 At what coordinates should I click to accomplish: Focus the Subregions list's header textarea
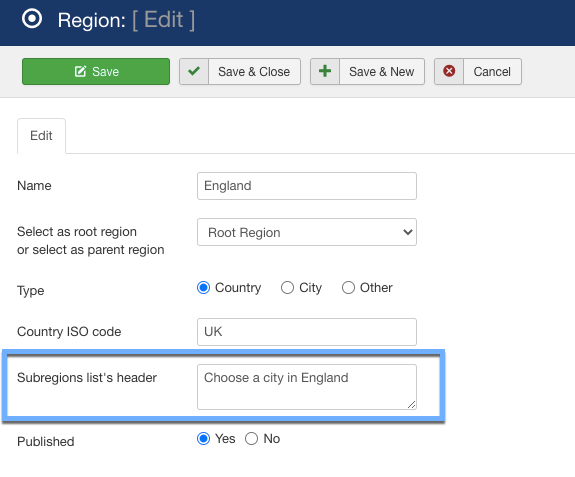(307, 387)
